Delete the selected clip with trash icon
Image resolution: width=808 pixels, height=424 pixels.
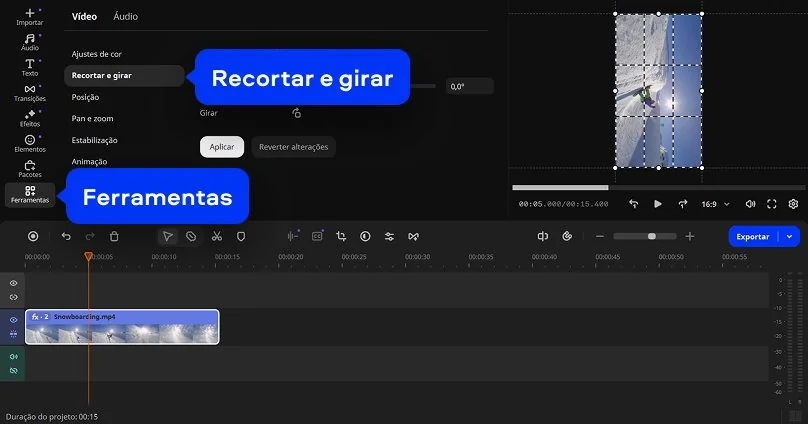114,236
